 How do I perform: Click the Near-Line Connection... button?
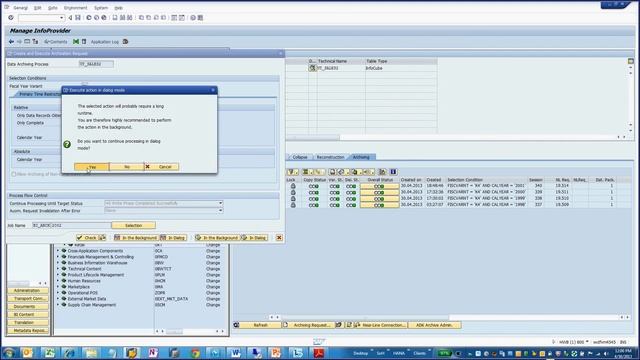point(380,325)
